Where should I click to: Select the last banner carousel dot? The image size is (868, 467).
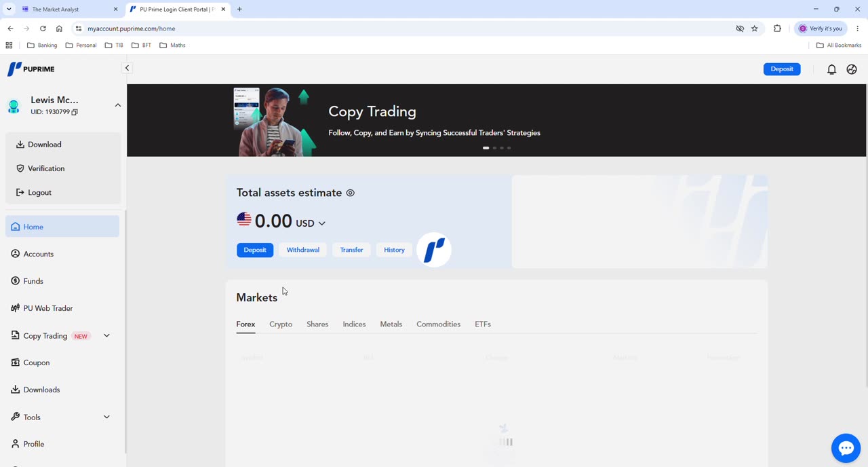pyautogui.click(x=509, y=147)
